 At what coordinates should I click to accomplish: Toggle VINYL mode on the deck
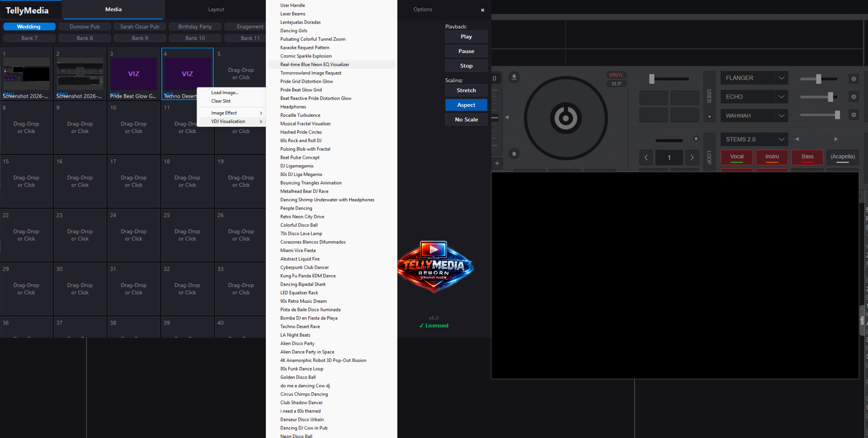pos(616,75)
